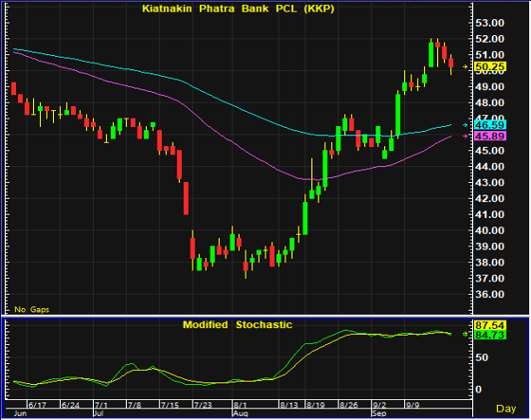Click the 40.00 price axis label
Screen dimensions: 531x420
[x=489, y=230]
